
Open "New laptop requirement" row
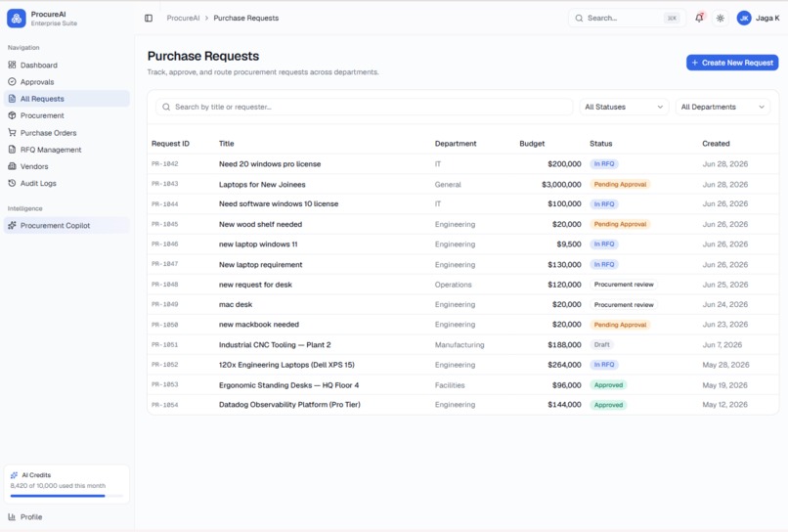coord(462,264)
